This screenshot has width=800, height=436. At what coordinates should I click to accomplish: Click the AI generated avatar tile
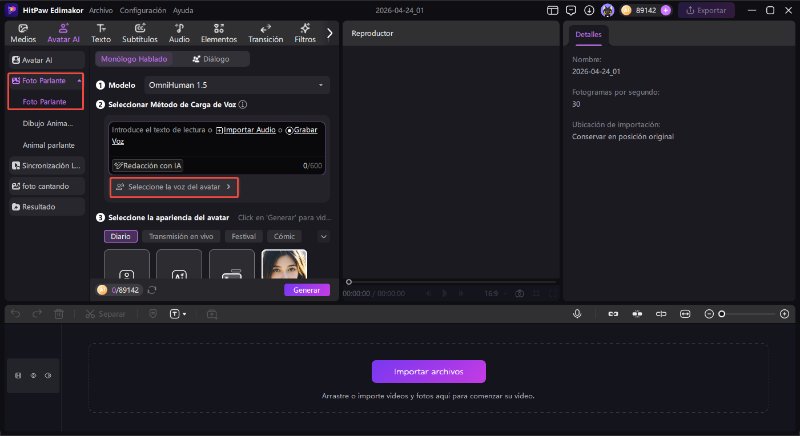[179, 264]
